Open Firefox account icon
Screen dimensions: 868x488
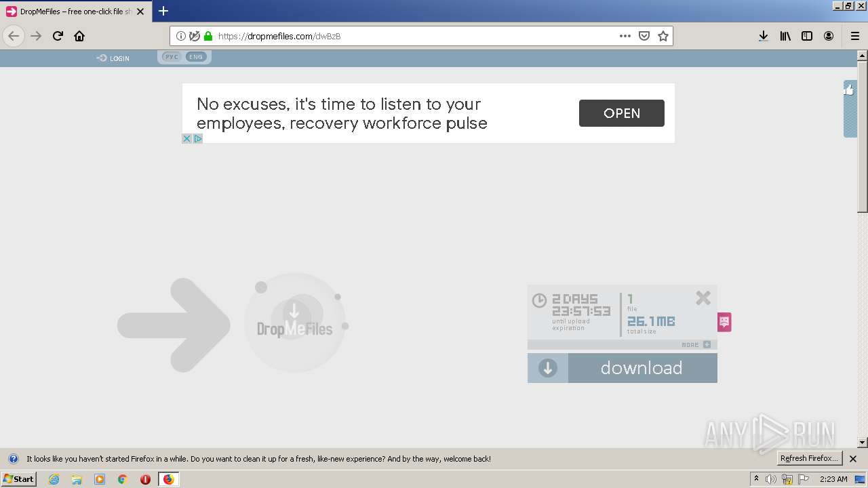point(829,36)
